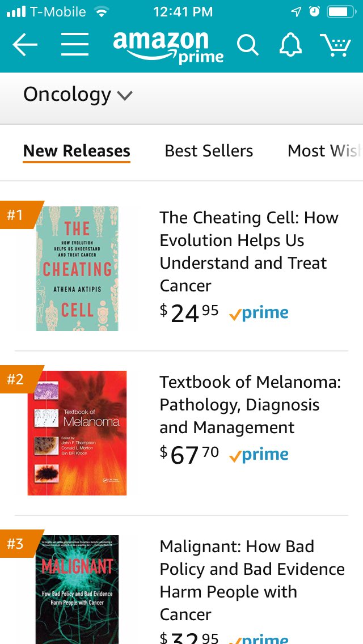Open Textbook of Melanoma title link
This screenshot has width=363, height=644.
tap(250, 405)
